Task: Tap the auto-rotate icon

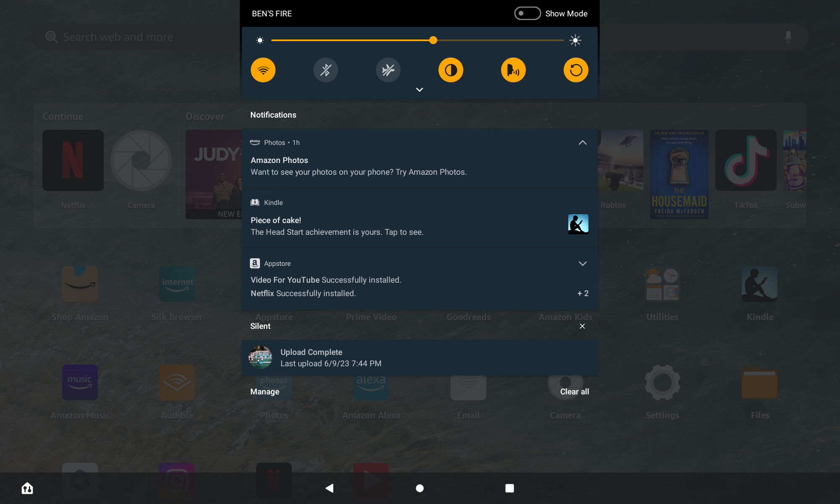Action: click(576, 70)
